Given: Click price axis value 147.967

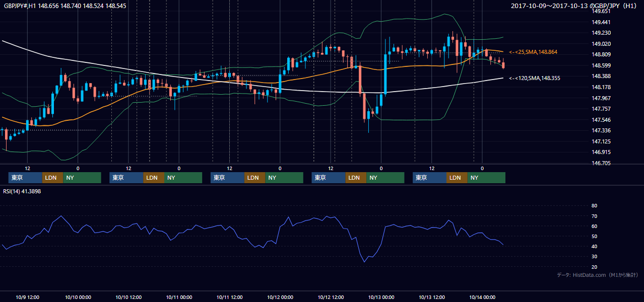Looking at the screenshot, I should (602, 98).
